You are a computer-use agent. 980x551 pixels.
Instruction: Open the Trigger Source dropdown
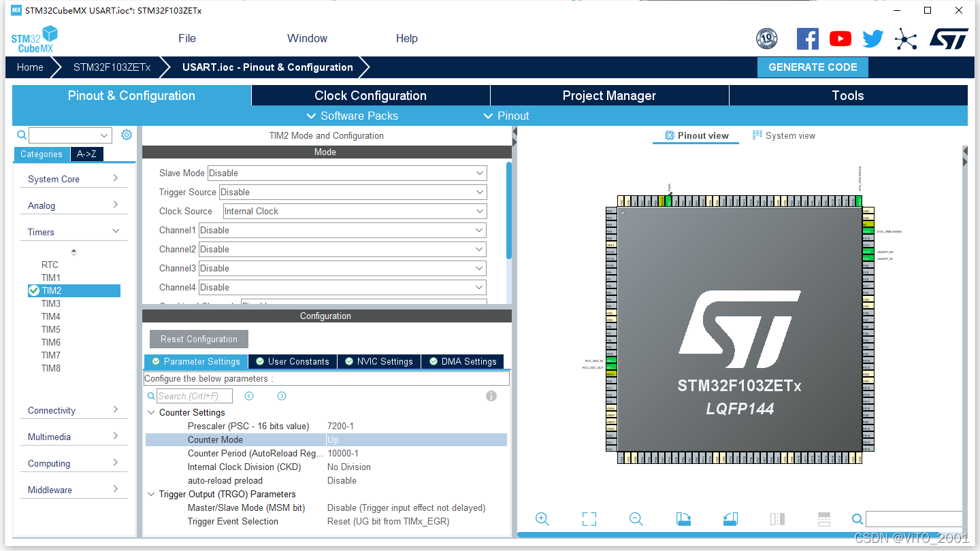pos(353,192)
